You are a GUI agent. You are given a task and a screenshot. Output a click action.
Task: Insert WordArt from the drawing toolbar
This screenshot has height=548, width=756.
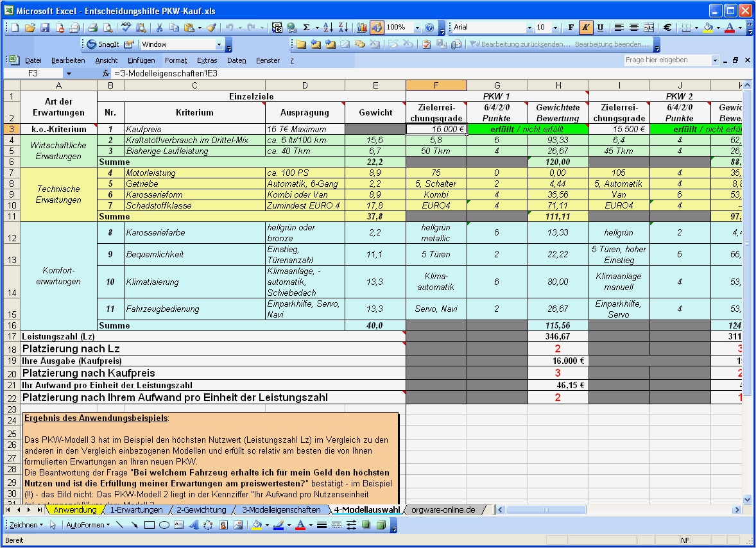(193, 525)
